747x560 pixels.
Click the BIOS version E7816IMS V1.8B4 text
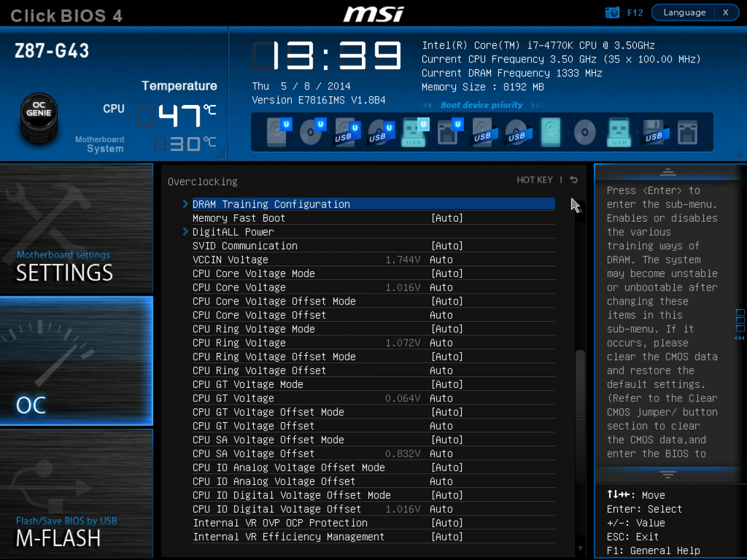(x=319, y=100)
